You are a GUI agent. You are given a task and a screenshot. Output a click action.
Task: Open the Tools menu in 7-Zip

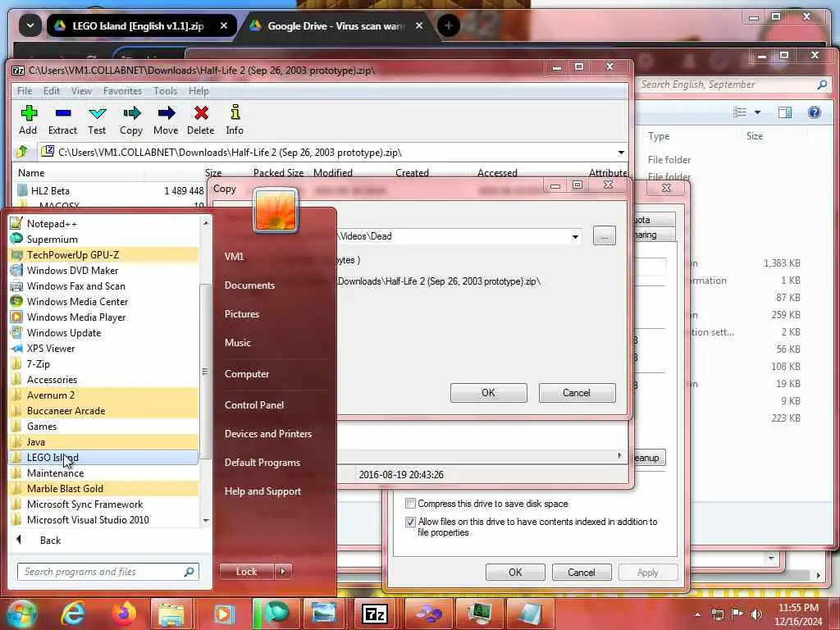coord(165,91)
